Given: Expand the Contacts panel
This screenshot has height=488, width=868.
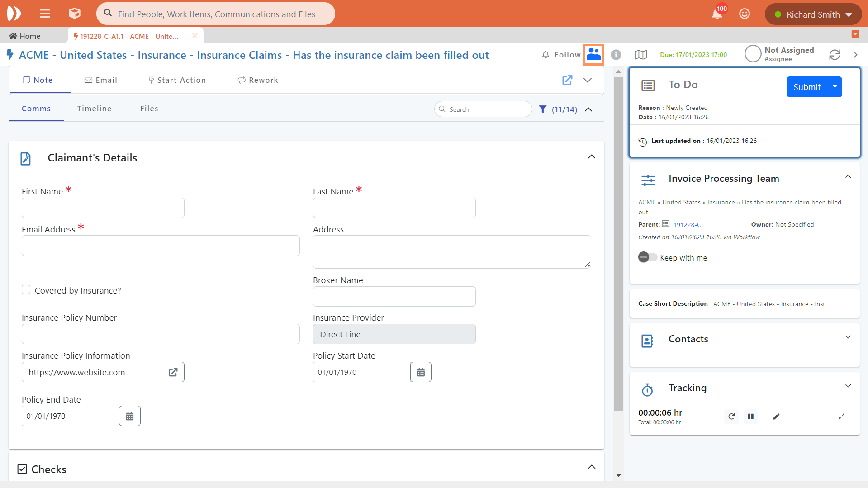Looking at the screenshot, I should click(x=848, y=337).
